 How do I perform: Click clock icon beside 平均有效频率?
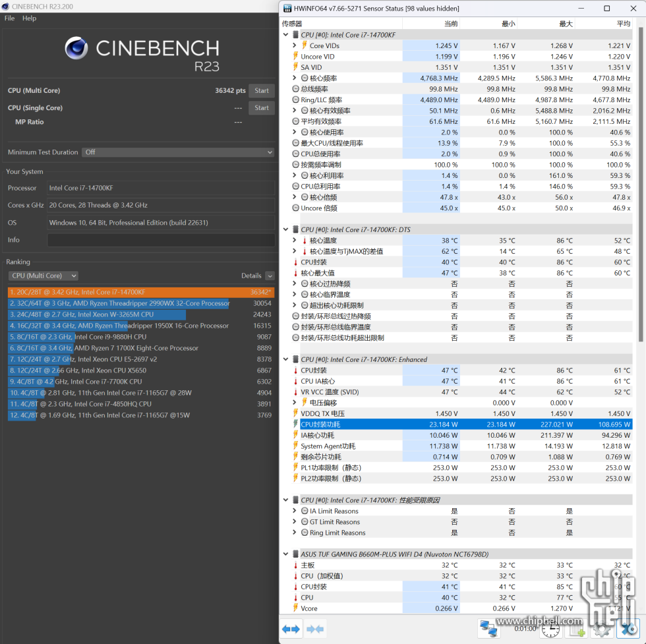click(295, 121)
